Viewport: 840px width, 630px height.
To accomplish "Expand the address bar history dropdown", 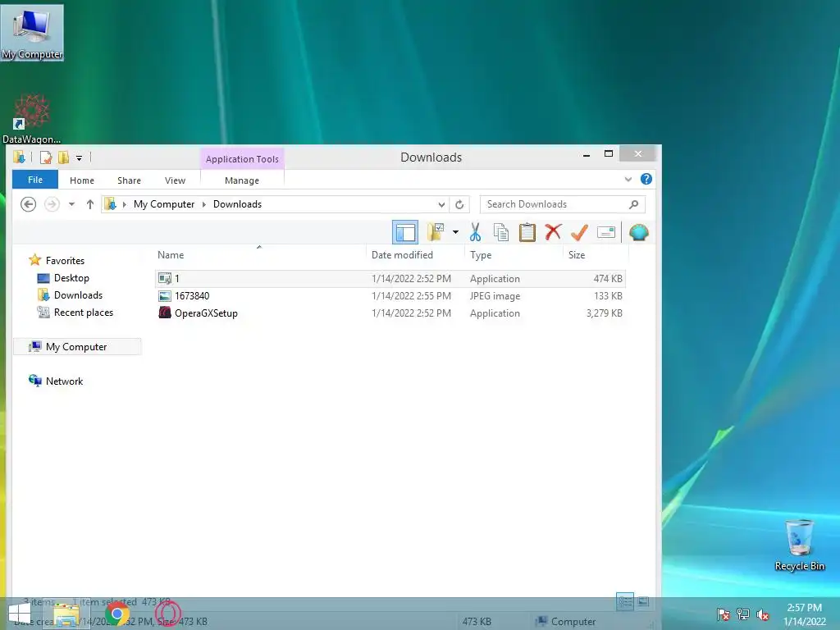I will coord(441,204).
